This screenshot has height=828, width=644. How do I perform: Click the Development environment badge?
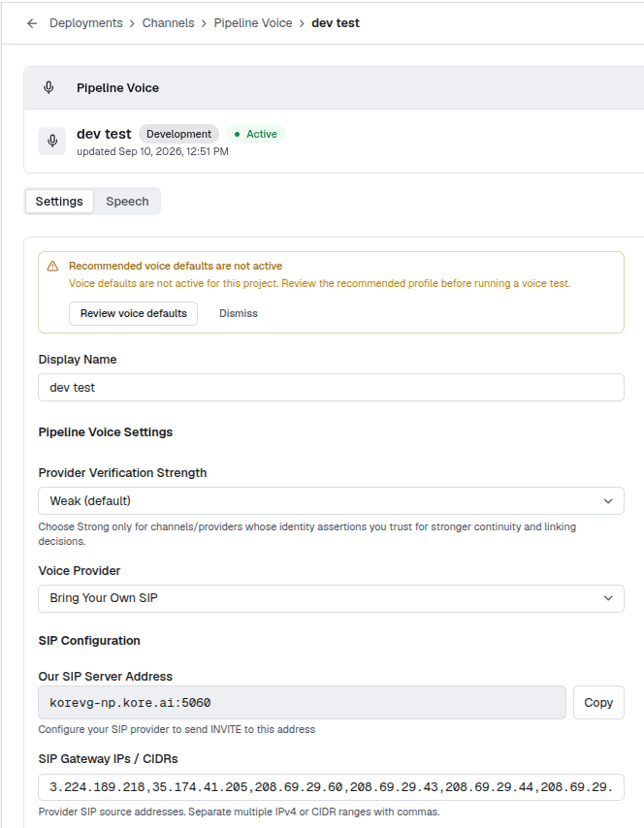[179, 134]
